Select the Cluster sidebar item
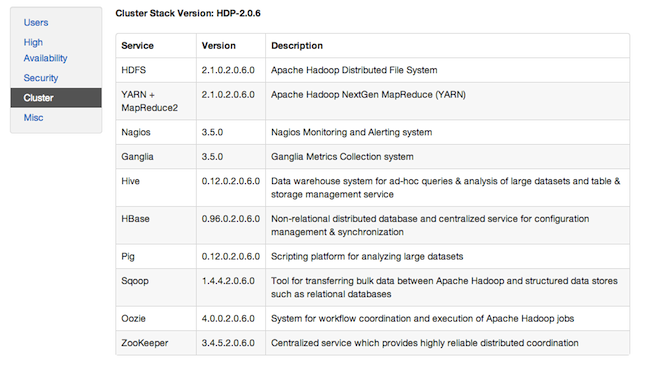 [x=56, y=98]
